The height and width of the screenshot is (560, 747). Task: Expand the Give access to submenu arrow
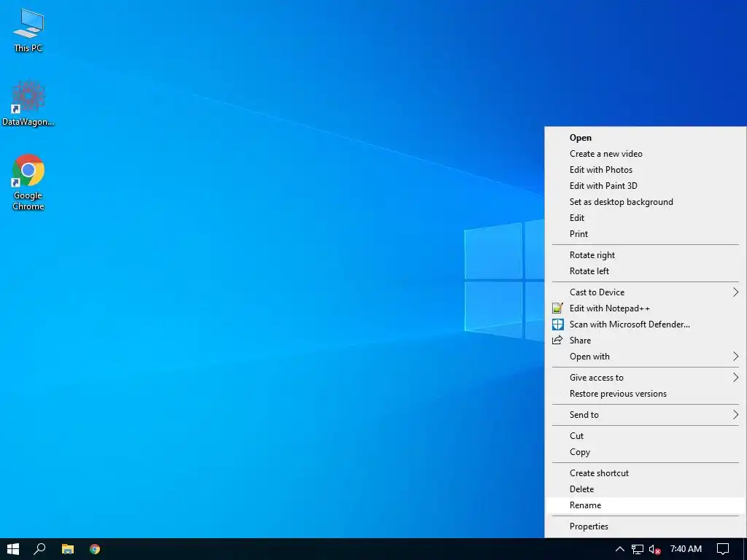(x=735, y=377)
